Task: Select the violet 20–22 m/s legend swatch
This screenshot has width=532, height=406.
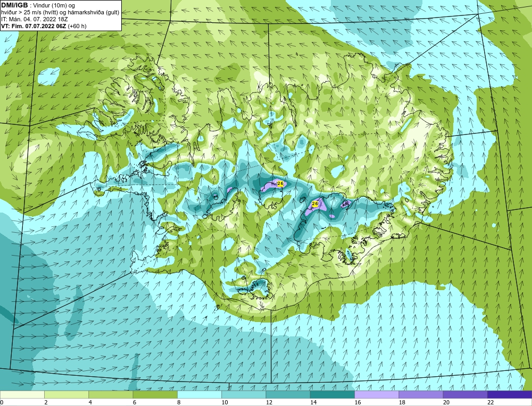Action: click(465, 394)
